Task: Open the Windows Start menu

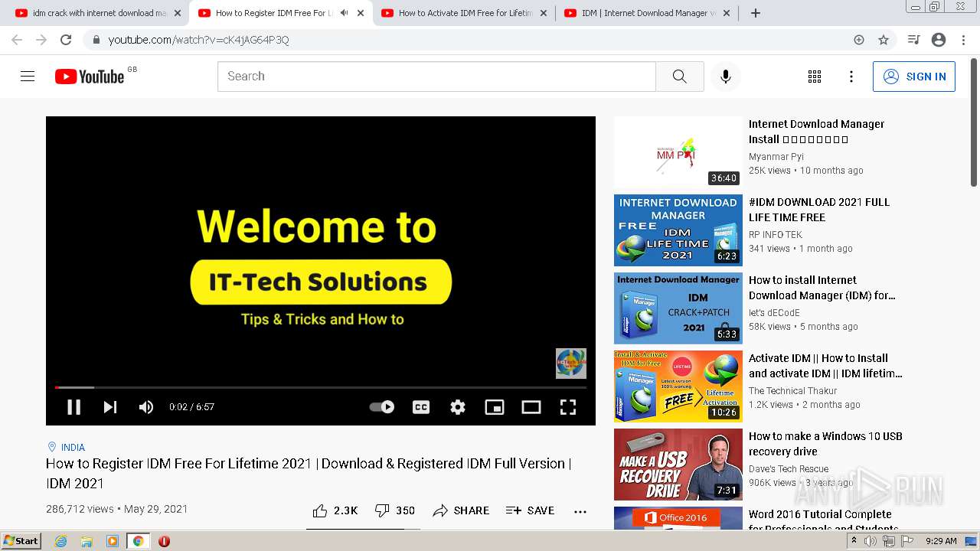Action: pos(21,541)
